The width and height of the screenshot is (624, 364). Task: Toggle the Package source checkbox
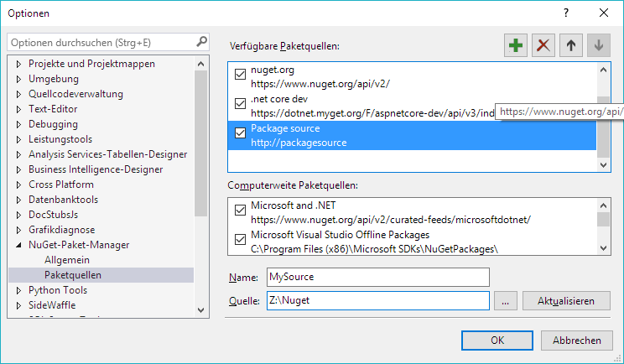point(240,133)
